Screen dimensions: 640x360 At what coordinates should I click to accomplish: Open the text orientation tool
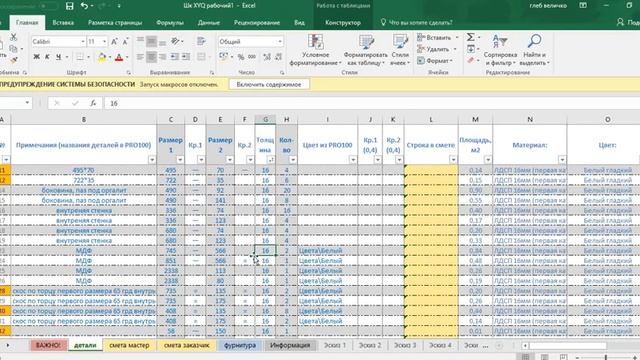(176, 41)
